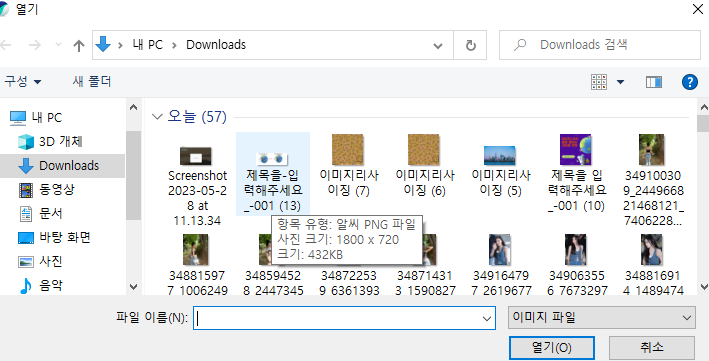Image resolution: width=709 pixels, height=361 pixels.
Task: Click the 열기(O) open button
Action: [x=552, y=347]
